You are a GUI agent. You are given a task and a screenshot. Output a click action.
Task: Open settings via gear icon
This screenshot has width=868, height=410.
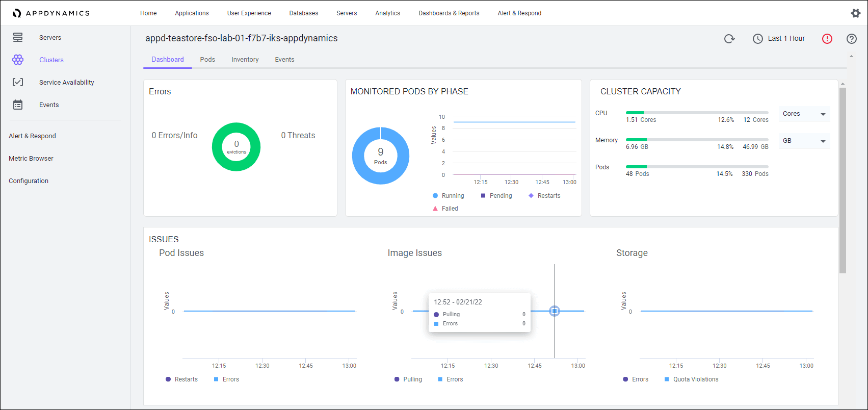856,13
